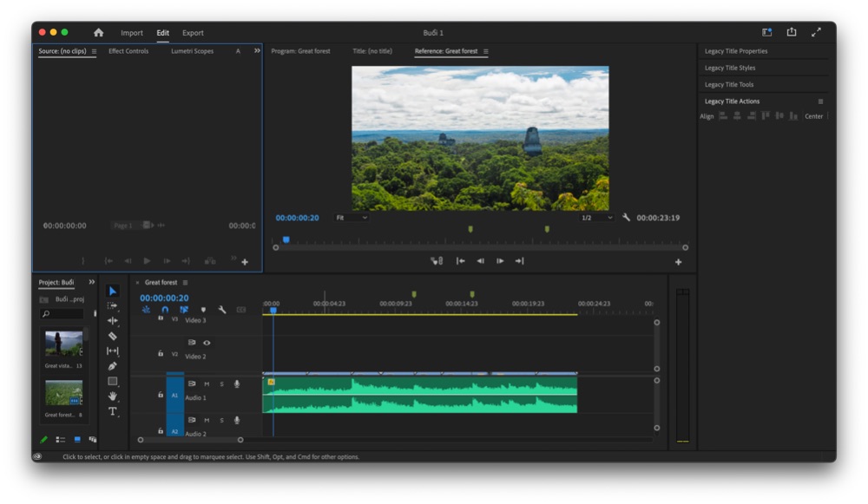Switch Project panel to icon view
The height and width of the screenshot is (504, 868).
point(77,440)
